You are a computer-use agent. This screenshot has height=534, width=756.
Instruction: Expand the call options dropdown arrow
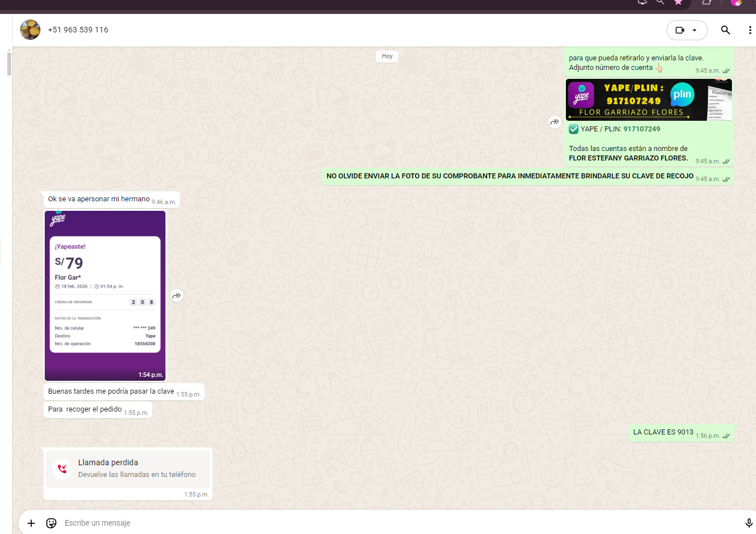(x=695, y=30)
